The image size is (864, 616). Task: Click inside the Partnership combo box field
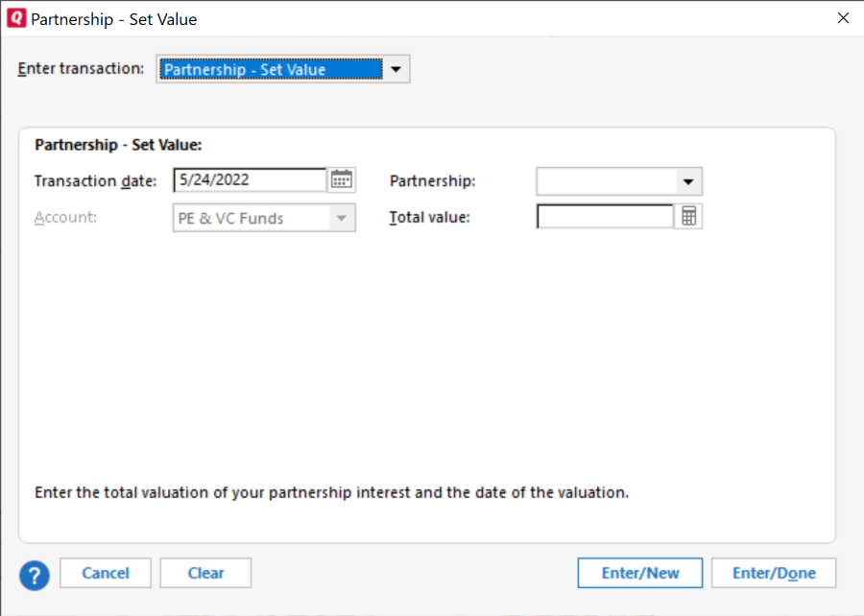[x=605, y=181]
